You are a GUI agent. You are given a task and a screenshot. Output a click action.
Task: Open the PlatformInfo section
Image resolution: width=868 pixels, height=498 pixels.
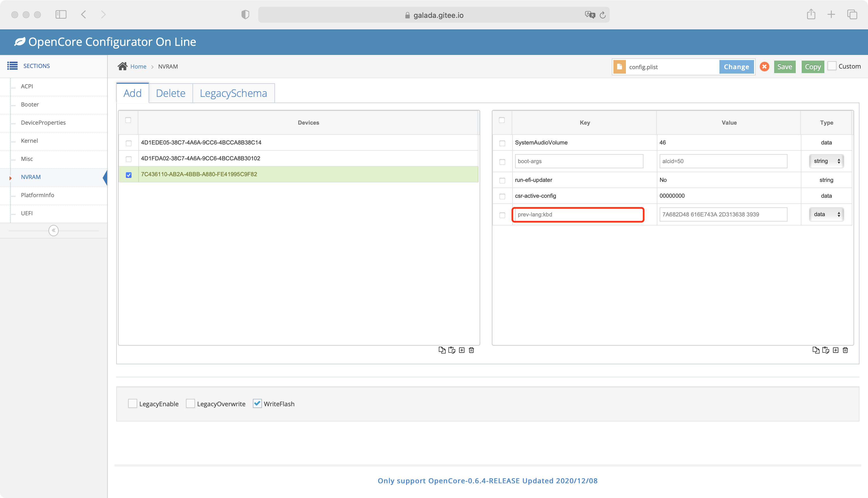37,195
